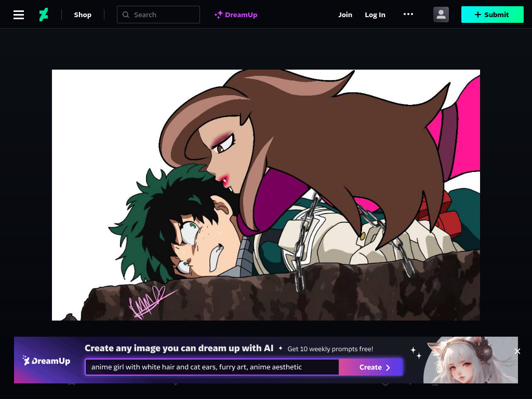Screen dimensions: 532x399
Task: Close the DreamUp banner
Action: (x=517, y=351)
